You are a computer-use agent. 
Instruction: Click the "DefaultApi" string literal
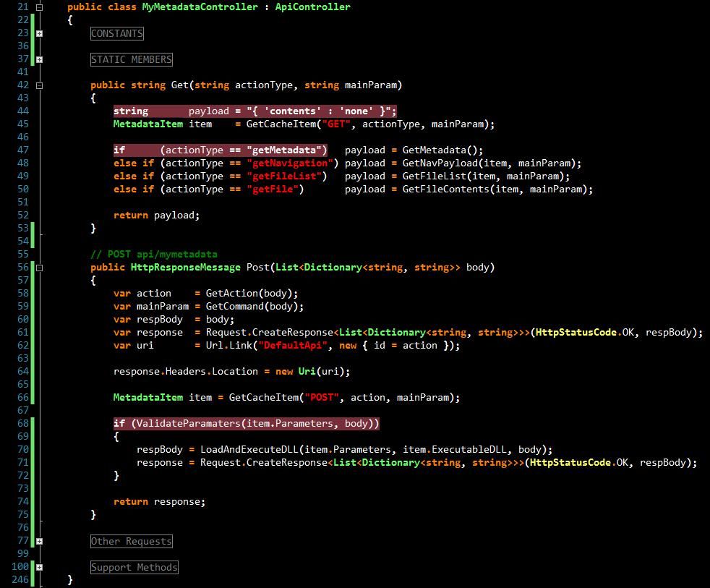point(293,345)
